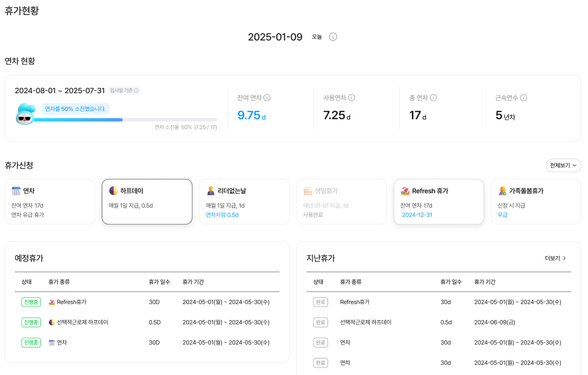Click the info icon in 입사일 기준 badge

[136, 91]
